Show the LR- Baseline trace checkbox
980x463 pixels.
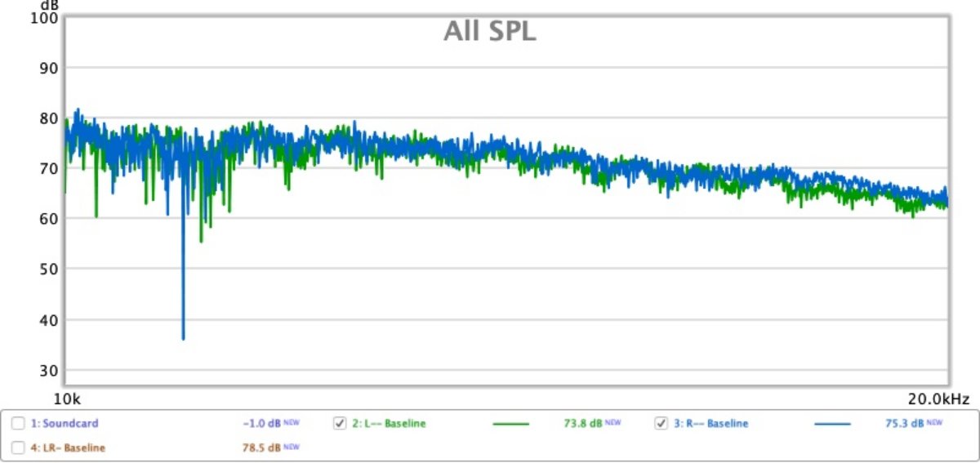pos(18,447)
